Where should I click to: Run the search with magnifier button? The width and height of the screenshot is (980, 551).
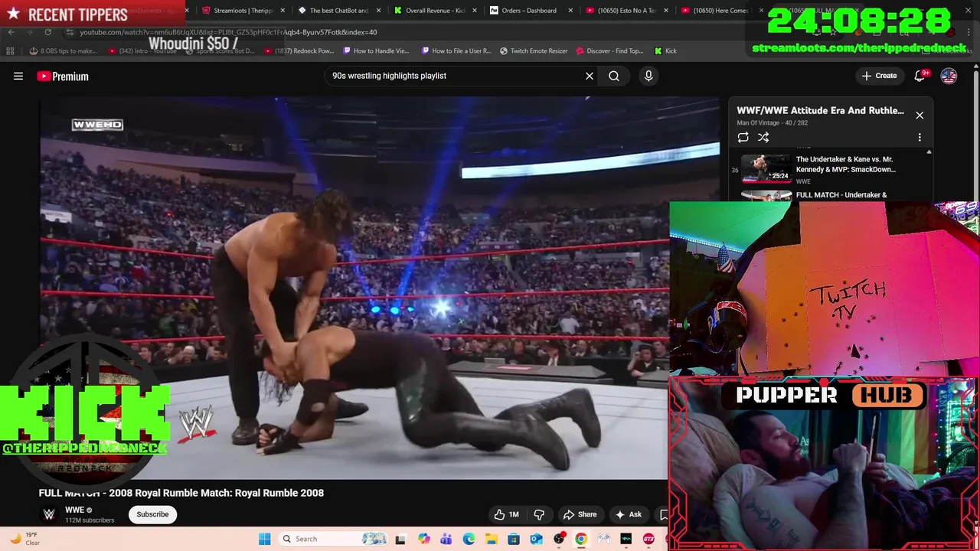click(x=614, y=76)
